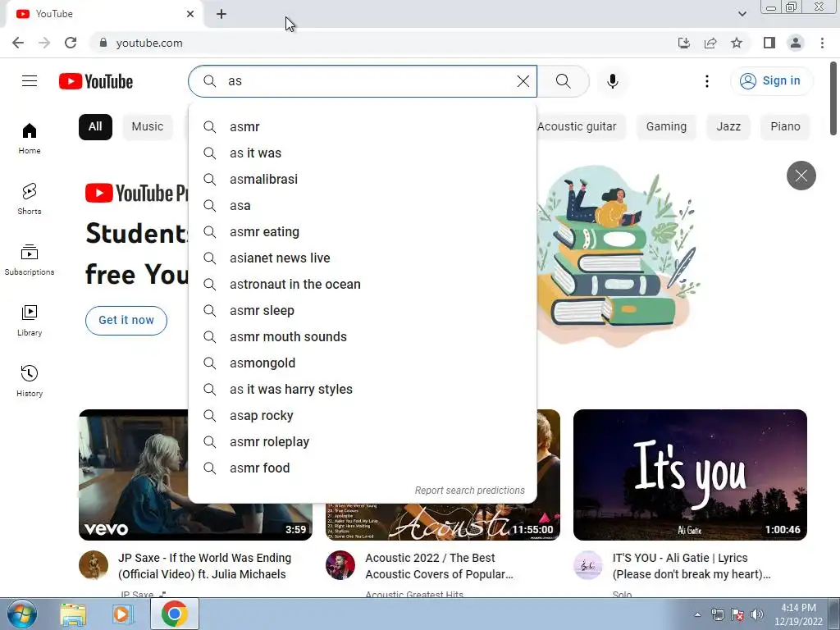Choose the 'asmr roleplay' suggestion
Screen dimensions: 840x630
[363, 442]
